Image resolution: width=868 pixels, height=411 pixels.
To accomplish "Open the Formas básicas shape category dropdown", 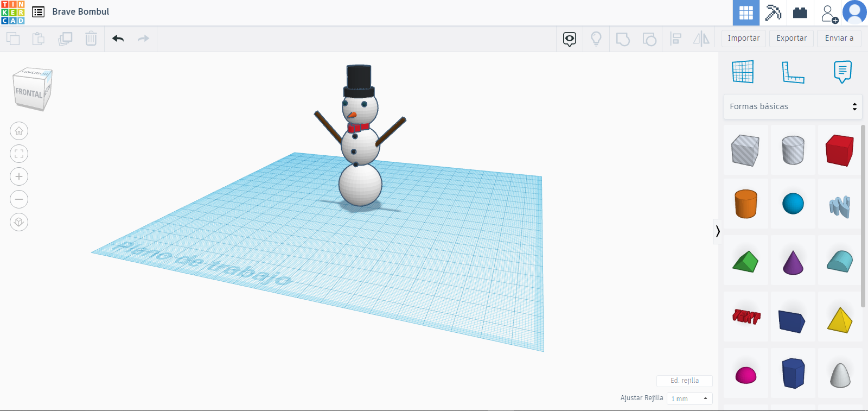I will pyautogui.click(x=793, y=106).
